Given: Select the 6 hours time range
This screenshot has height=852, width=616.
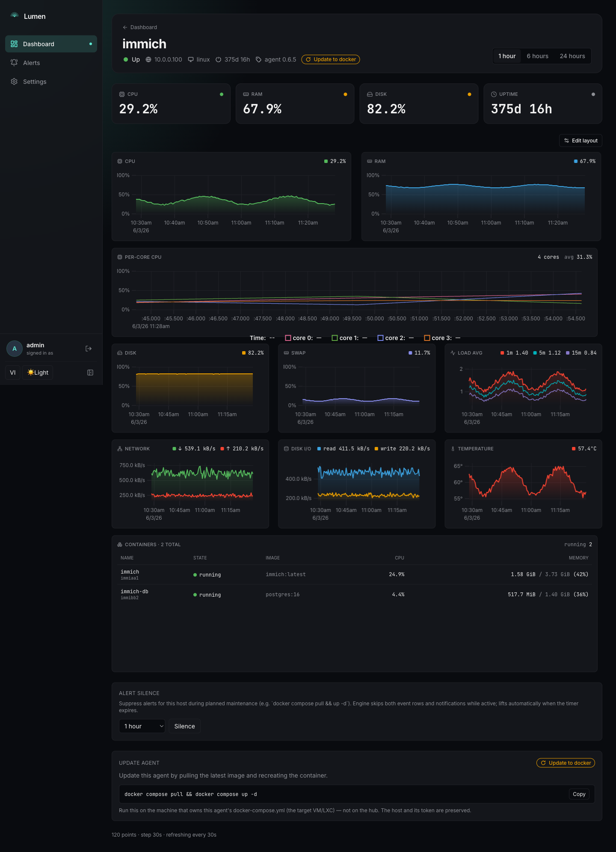Looking at the screenshot, I should pos(537,56).
